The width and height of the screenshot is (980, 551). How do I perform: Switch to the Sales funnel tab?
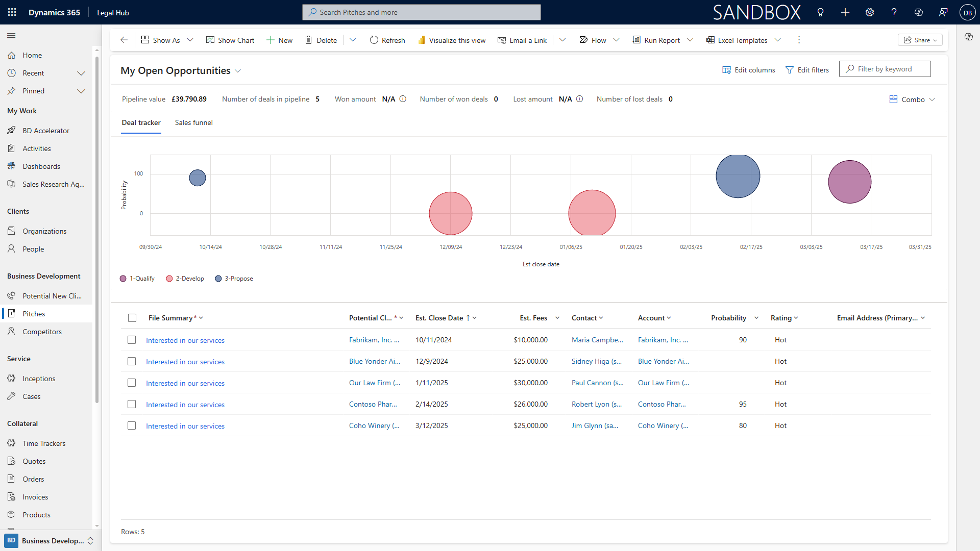click(193, 122)
